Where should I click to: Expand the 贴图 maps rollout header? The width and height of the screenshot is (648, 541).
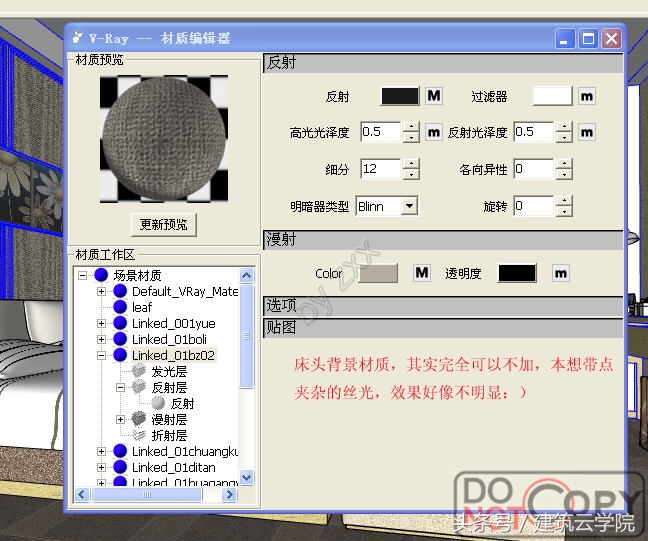443,328
